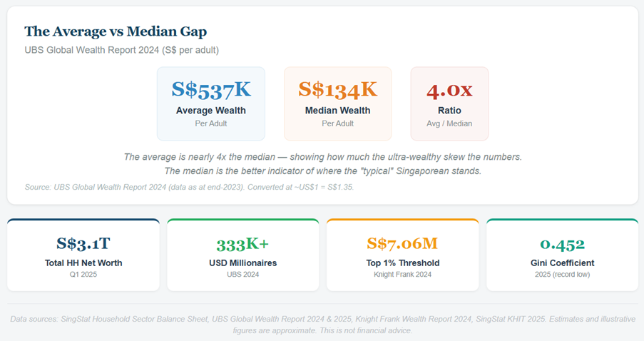
Task: Click the S$7.06M threshold value
Action: point(402,244)
